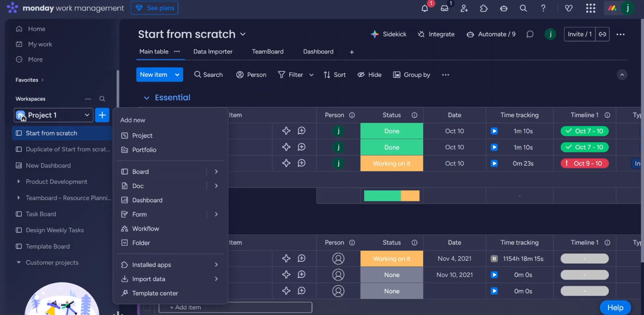Expand Product Development folder
Image resolution: width=644 pixels, height=315 pixels.
(19, 182)
